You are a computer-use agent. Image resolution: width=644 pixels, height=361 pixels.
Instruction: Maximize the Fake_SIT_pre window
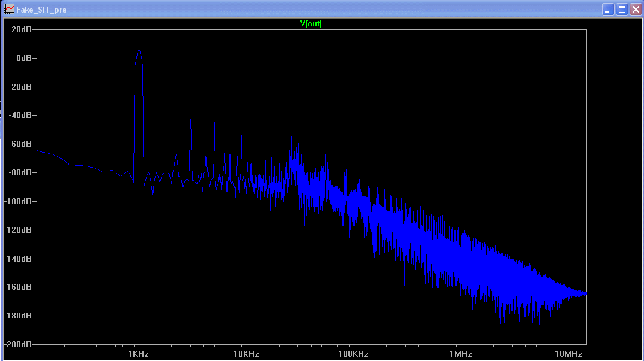coord(622,9)
